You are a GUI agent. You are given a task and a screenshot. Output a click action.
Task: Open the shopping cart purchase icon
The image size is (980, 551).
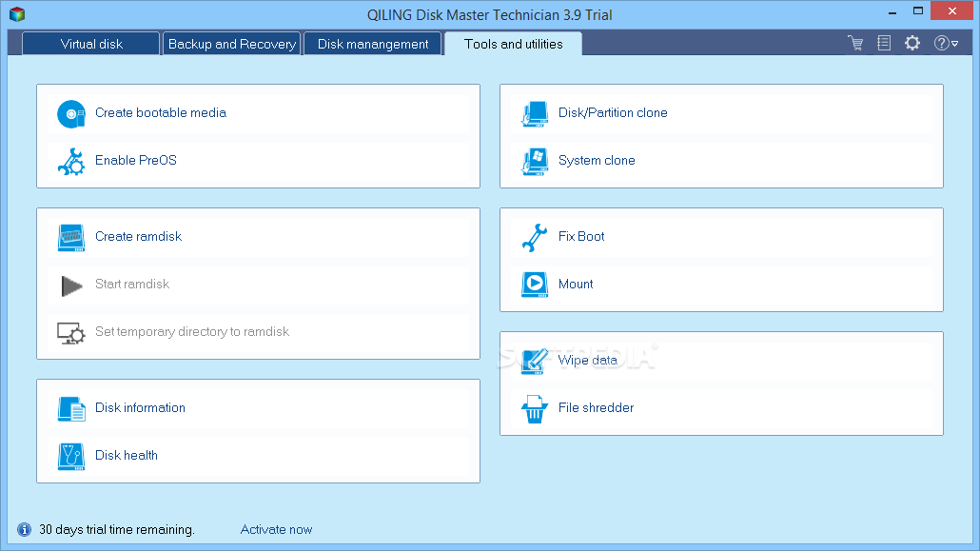(x=855, y=43)
